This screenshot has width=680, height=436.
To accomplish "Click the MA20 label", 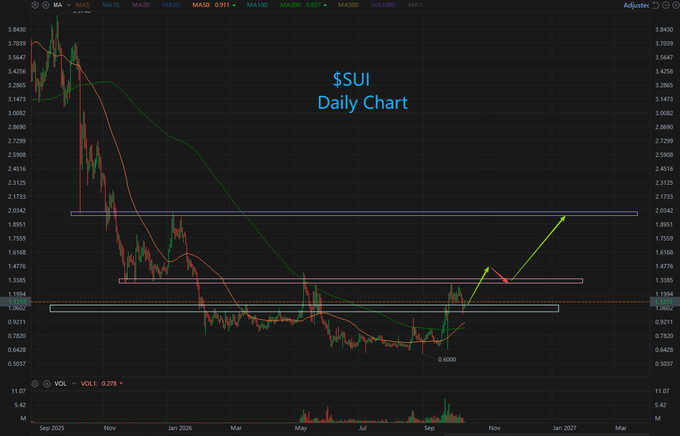I will 141,5.
